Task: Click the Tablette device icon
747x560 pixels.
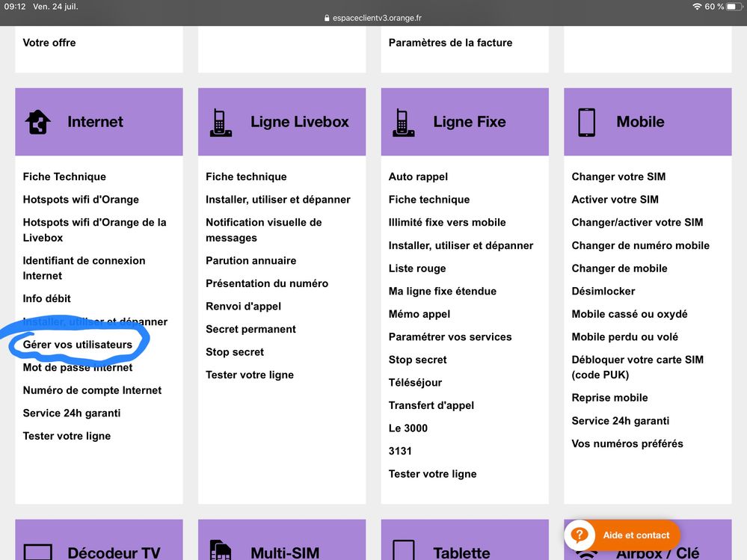Action: click(x=404, y=550)
